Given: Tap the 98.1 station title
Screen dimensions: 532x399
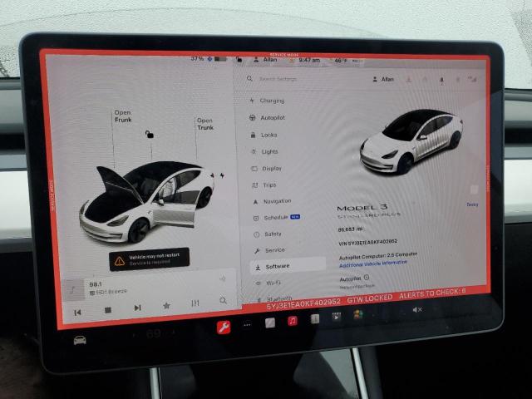Looking at the screenshot, I should coord(96,284).
